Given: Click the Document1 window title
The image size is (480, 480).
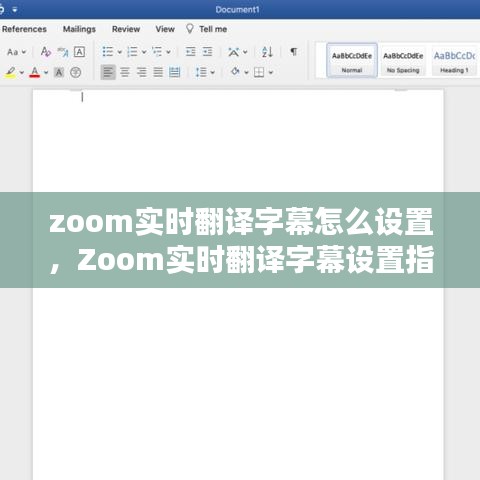Looking at the screenshot, I should click(x=237, y=10).
